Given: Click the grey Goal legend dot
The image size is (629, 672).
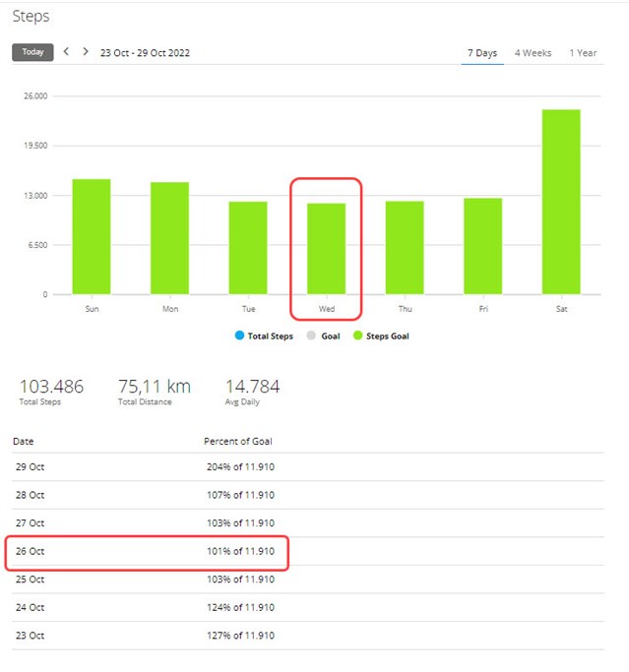Looking at the screenshot, I should tap(311, 336).
